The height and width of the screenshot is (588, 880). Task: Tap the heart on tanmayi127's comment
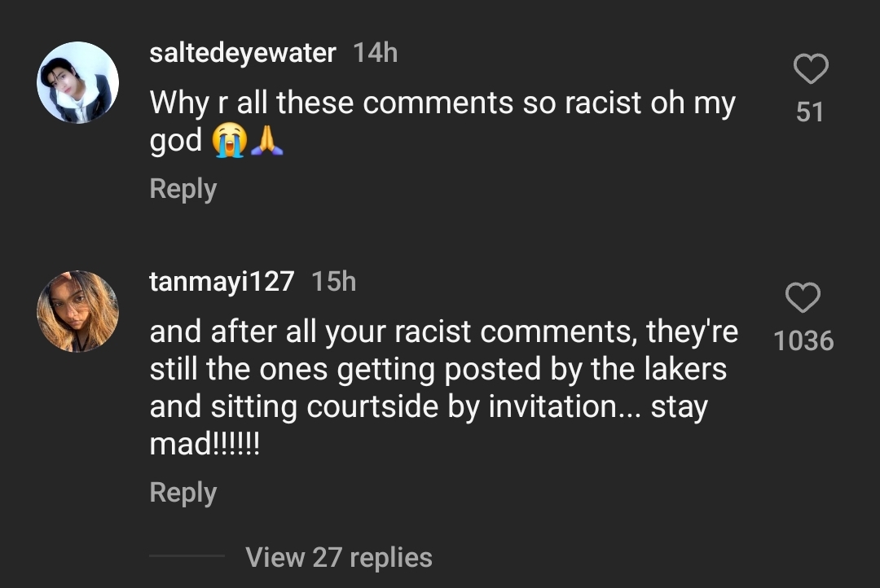(803, 299)
